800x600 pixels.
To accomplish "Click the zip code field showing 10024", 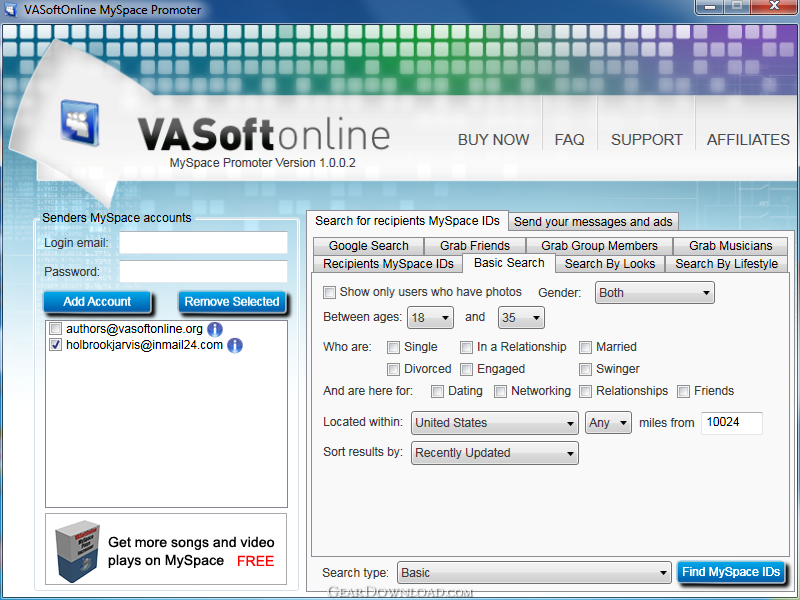I will (732, 423).
